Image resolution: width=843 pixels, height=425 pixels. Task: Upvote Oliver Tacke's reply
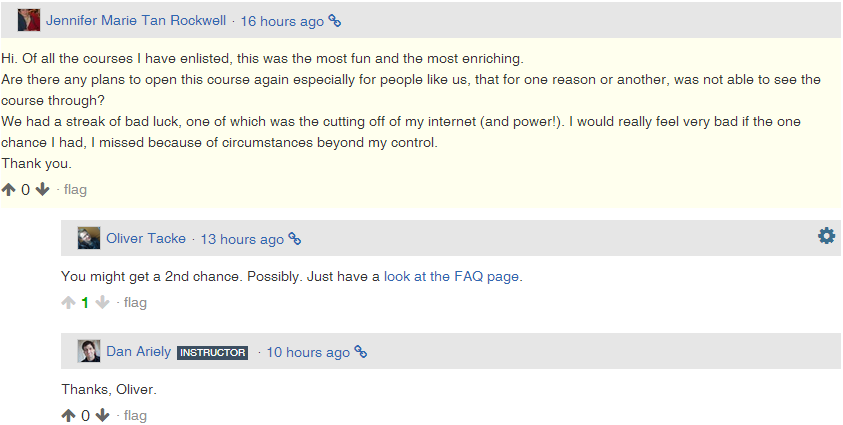pyautogui.click(x=68, y=302)
